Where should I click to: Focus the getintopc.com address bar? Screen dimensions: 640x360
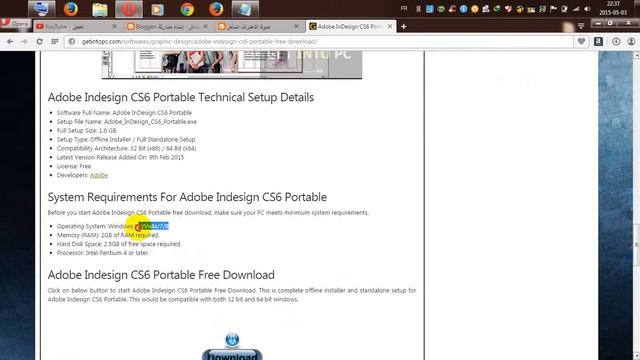pos(318,42)
